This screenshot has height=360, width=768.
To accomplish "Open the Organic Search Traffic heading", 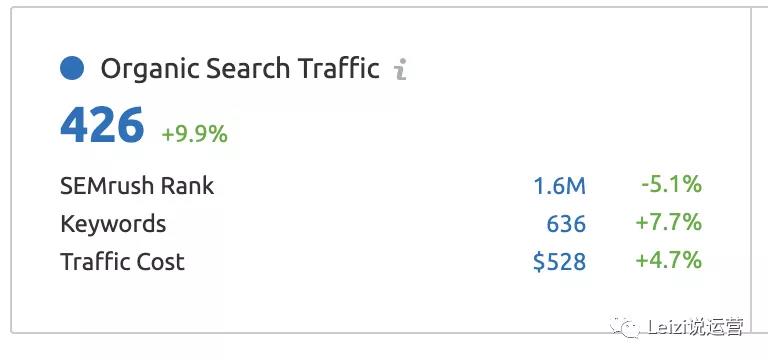I will pyautogui.click(x=240, y=69).
